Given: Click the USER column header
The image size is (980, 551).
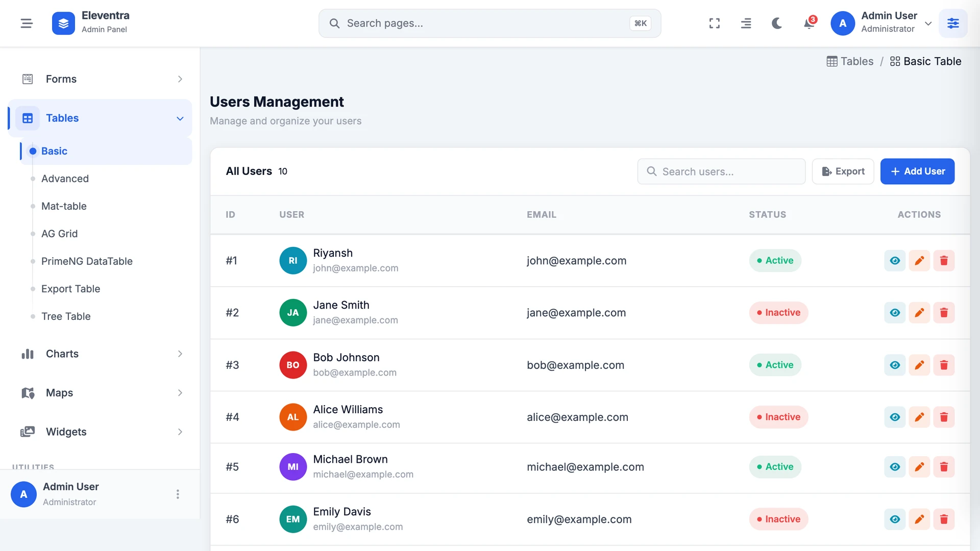Looking at the screenshot, I should click(x=291, y=215).
